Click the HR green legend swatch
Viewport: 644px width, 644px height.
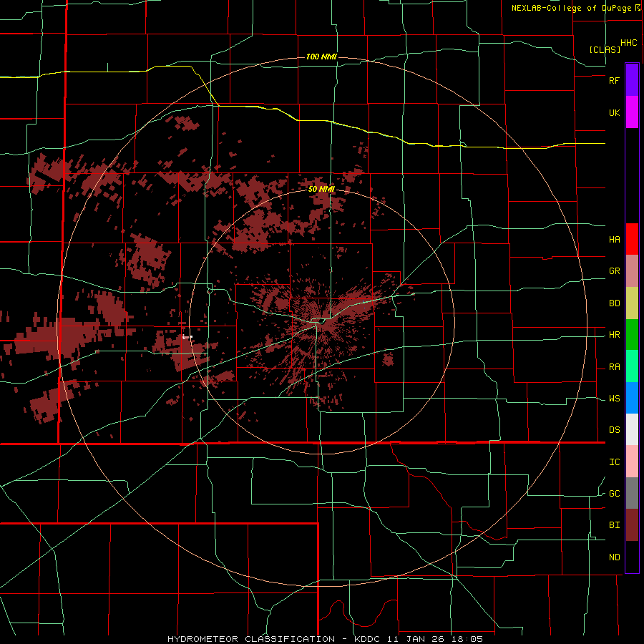click(x=632, y=335)
